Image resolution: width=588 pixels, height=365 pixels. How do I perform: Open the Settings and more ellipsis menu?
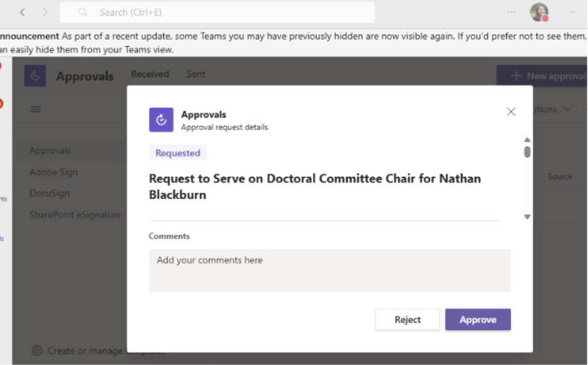pyautogui.click(x=512, y=12)
